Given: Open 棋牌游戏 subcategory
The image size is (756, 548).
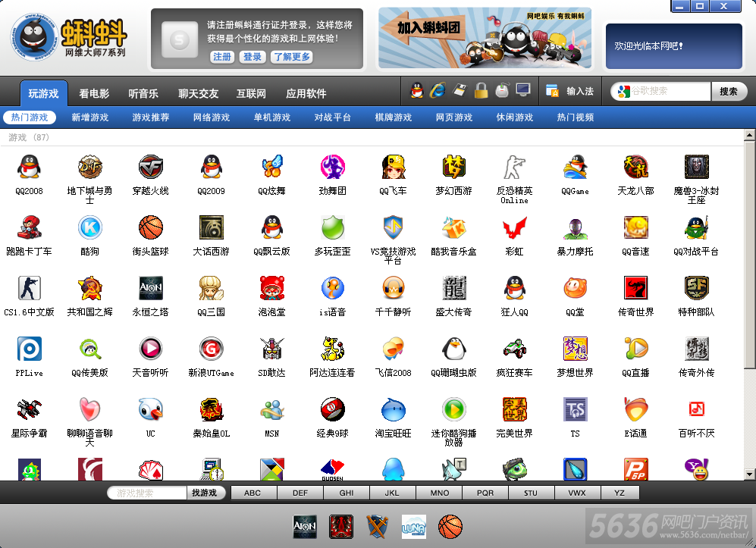Looking at the screenshot, I should coord(394,117).
